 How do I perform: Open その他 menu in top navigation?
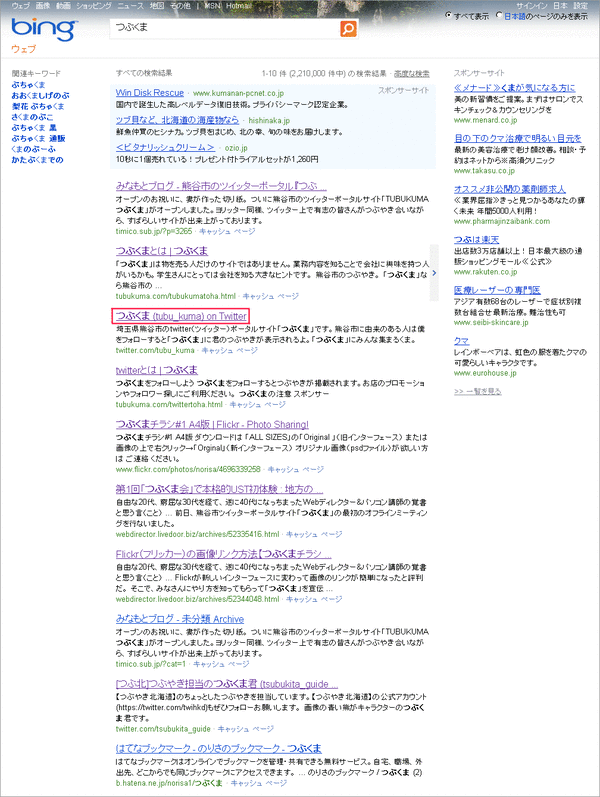click(180, 6)
